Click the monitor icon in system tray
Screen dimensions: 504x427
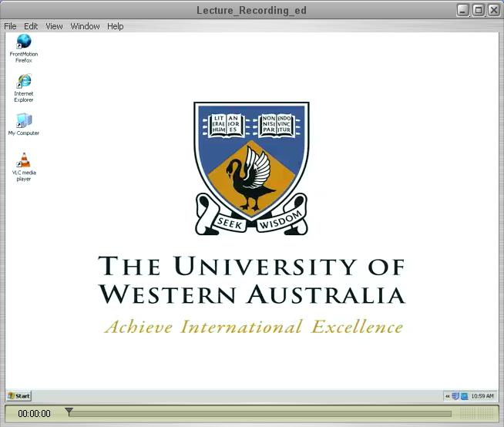(464, 396)
